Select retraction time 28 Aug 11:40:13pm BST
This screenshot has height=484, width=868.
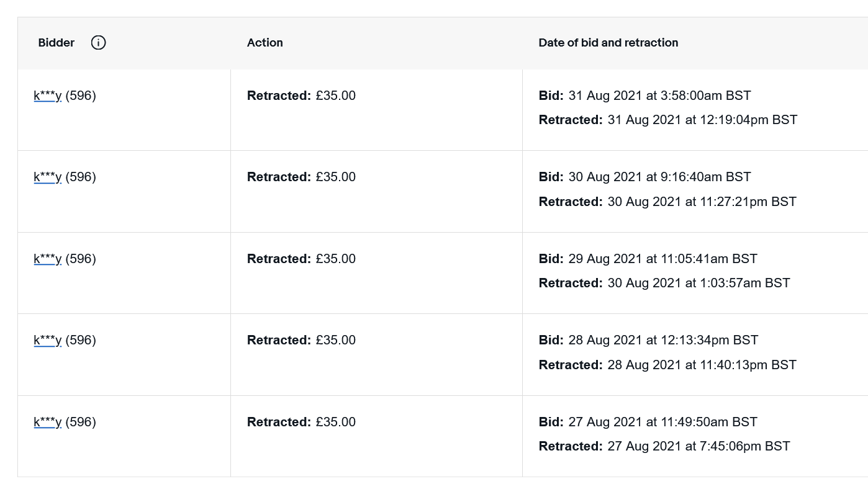pos(702,365)
